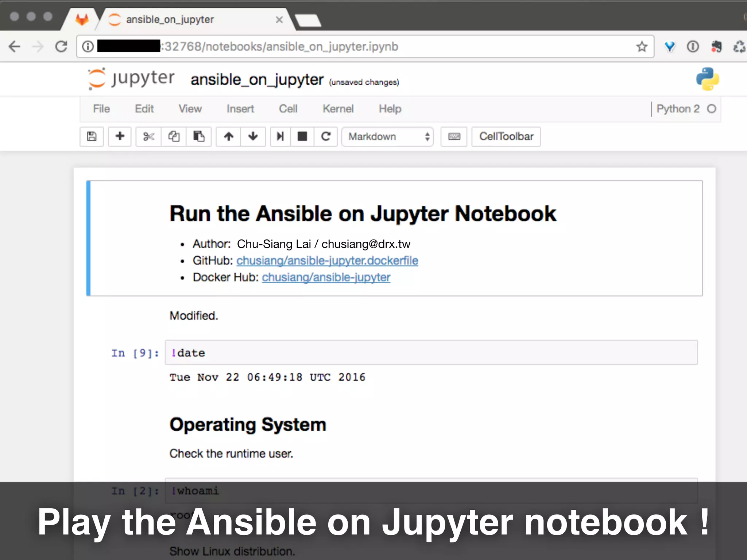
Task: Click the 'Run the Ansible on Jupyter Notebook' heading
Action: [363, 214]
